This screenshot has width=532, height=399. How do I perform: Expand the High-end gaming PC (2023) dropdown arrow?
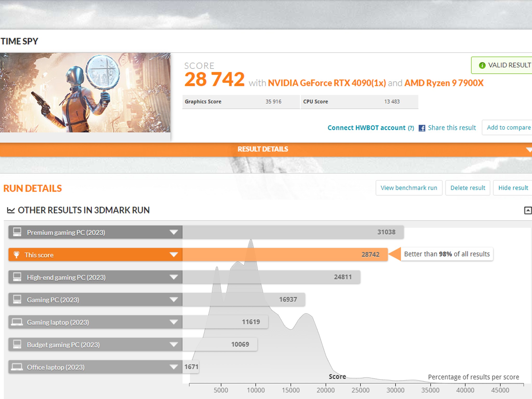pyautogui.click(x=174, y=277)
